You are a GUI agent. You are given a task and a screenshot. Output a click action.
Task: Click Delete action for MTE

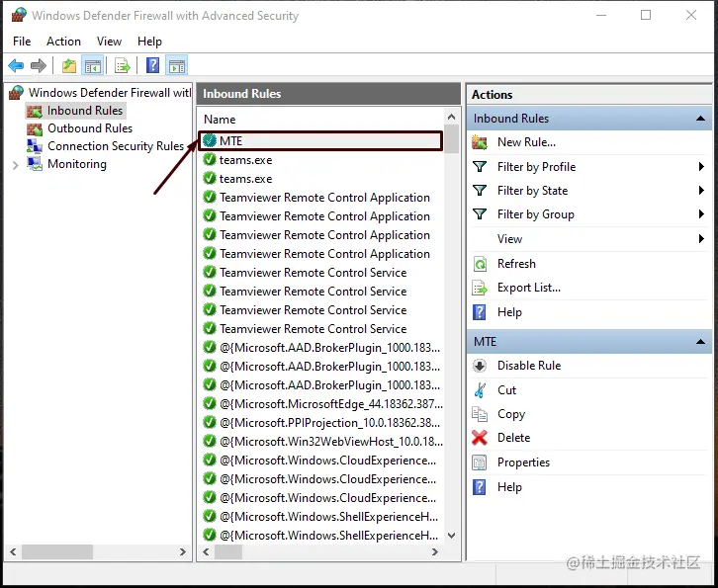(x=513, y=438)
